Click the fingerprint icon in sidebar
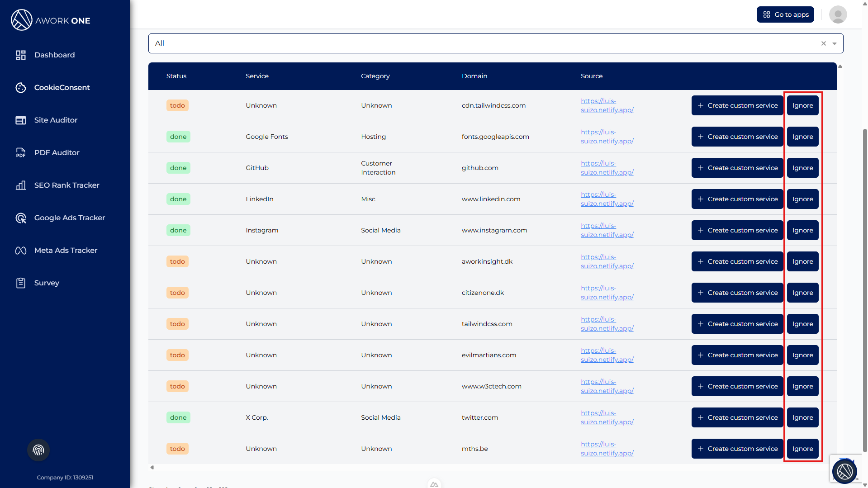Image resolution: width=868 pixels, height=488 pixels. pos(38,450)
